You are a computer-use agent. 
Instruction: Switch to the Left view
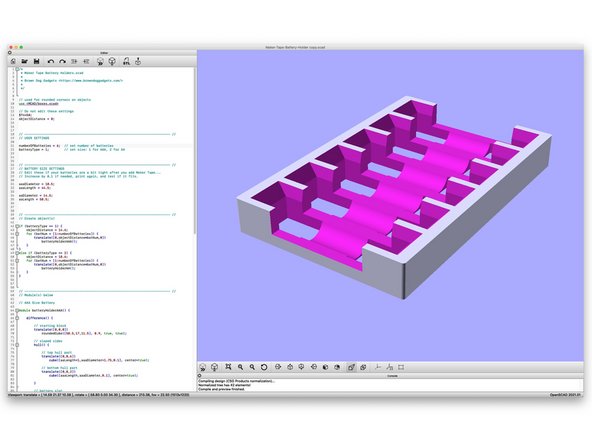click(x=314, y=367)
